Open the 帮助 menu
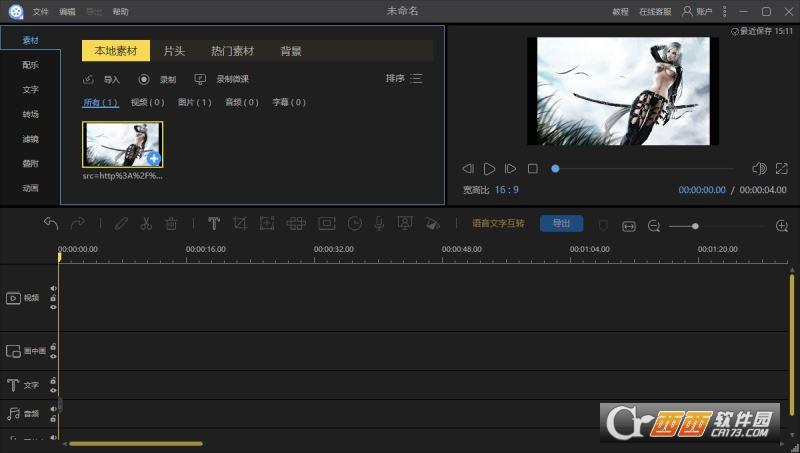 point(121,12)
